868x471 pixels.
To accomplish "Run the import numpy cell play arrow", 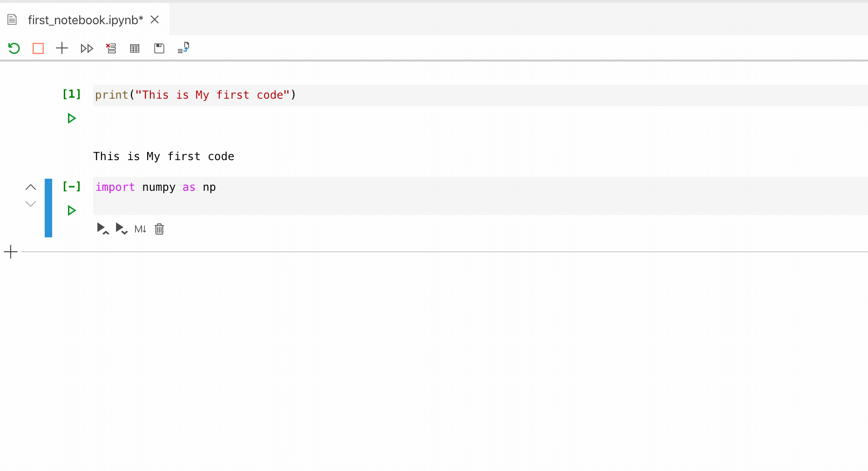I will tap(71, 210).
